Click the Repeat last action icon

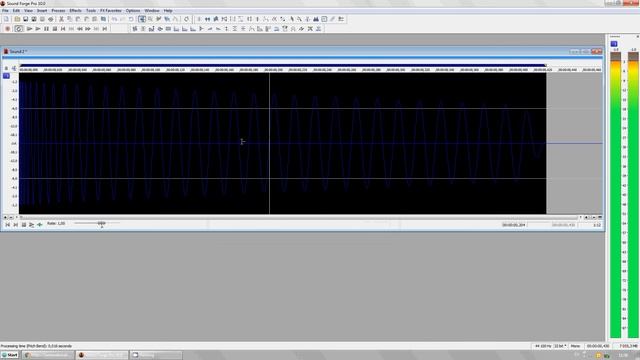(x=131, y=19)
